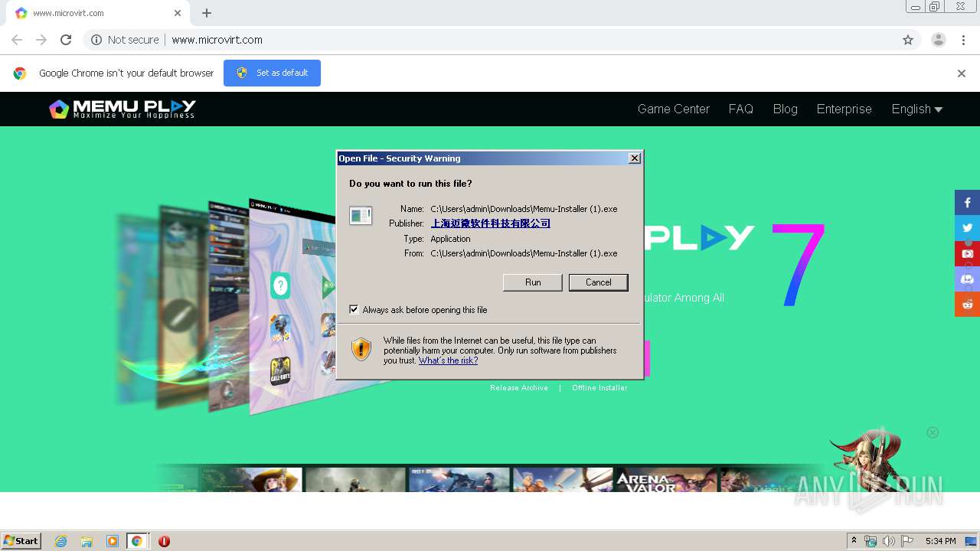Open the Chrome profile avatar
Viewport: 980px width, 551px height.
(x=938, y=40)
